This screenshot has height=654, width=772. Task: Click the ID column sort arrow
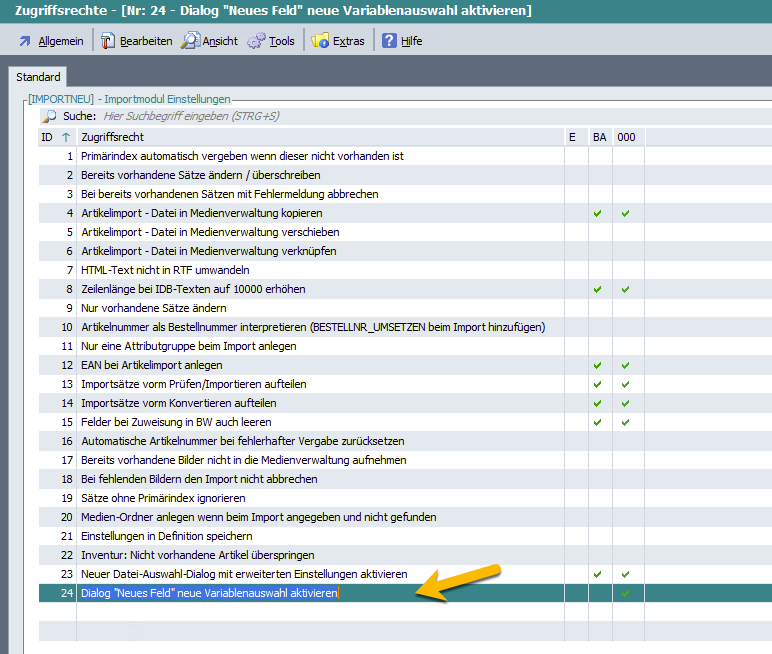[66, 137]
